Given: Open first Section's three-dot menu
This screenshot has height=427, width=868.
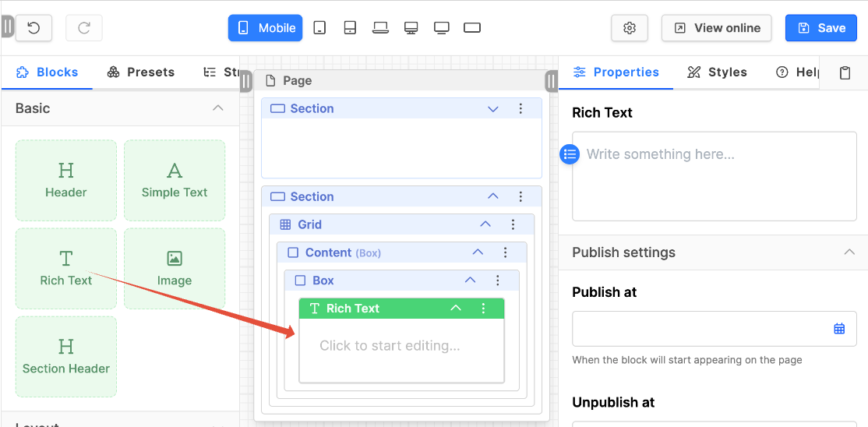Looking at the screenshot, I should [x=520, y=108].
